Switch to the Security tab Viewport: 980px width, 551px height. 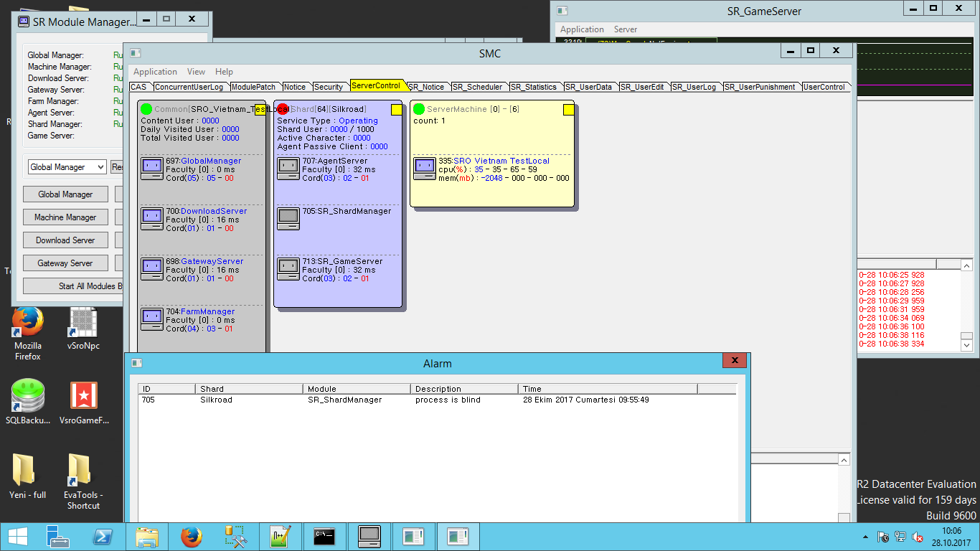click(329, 87)
